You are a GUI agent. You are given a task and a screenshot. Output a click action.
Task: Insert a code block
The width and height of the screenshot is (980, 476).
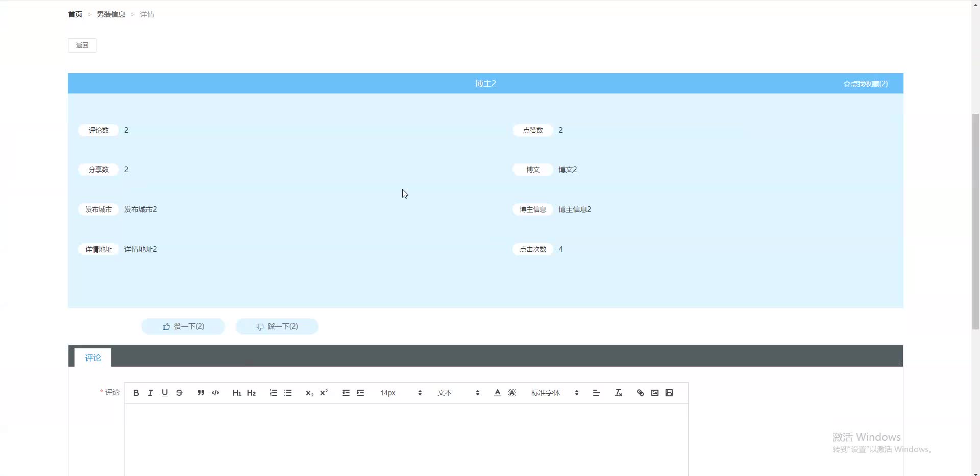click(x=215, y=392)
